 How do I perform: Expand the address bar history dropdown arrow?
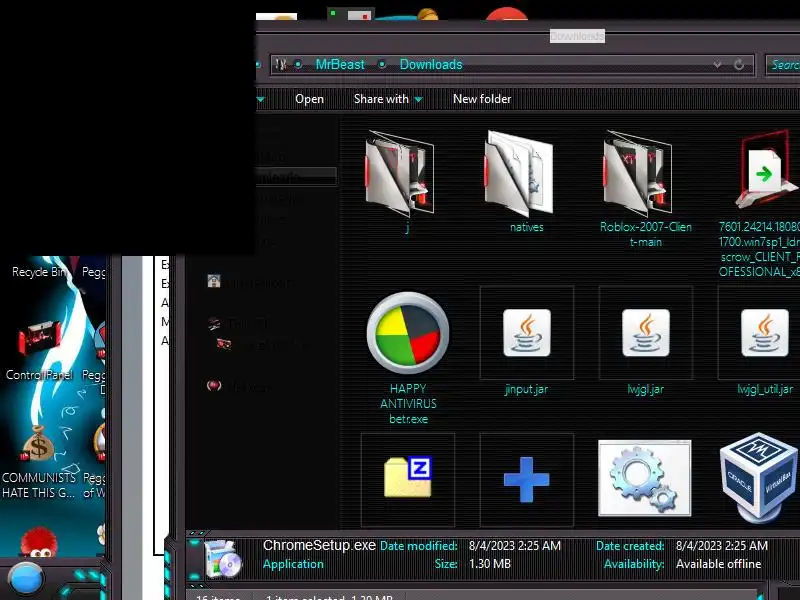coord(717,65)
